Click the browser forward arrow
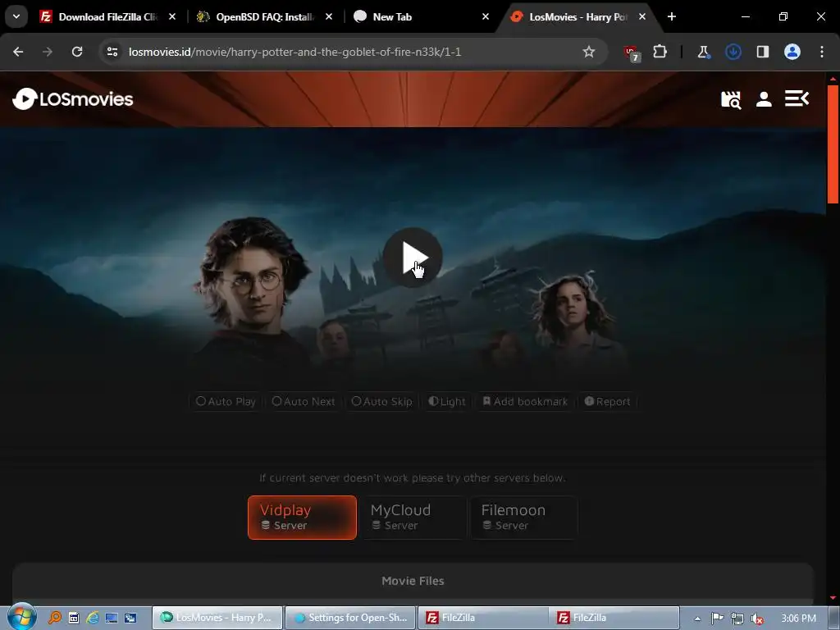 point(48,52)
